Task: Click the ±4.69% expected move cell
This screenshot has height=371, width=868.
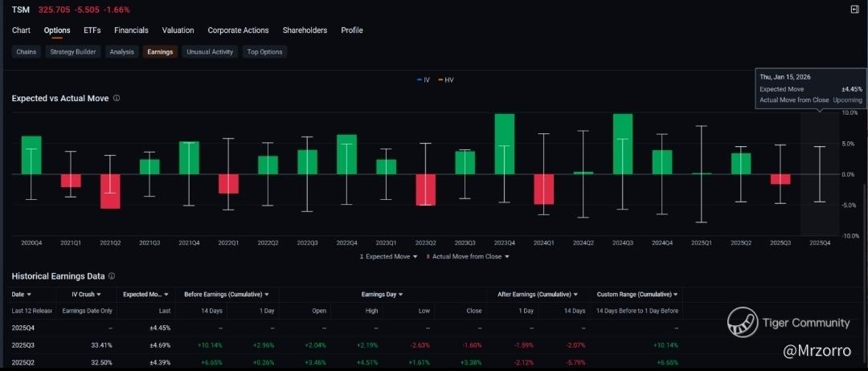Action: (x=161, y=345)
